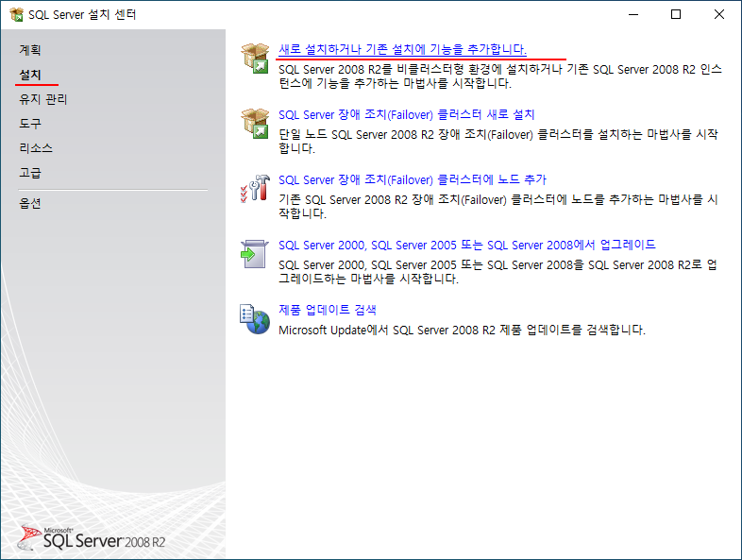The image size is (742, 560).
Task: Click description text 'Microsoft Update에서 SQL Server 2008 R2'
Action: click(462, 330)
